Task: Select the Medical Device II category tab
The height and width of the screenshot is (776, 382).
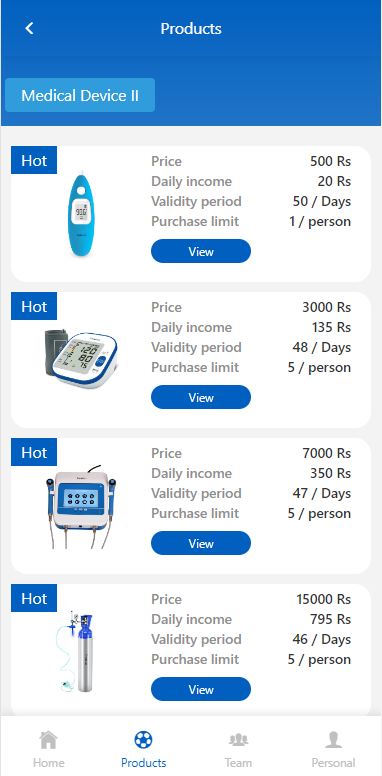Action: click(80, 95)
